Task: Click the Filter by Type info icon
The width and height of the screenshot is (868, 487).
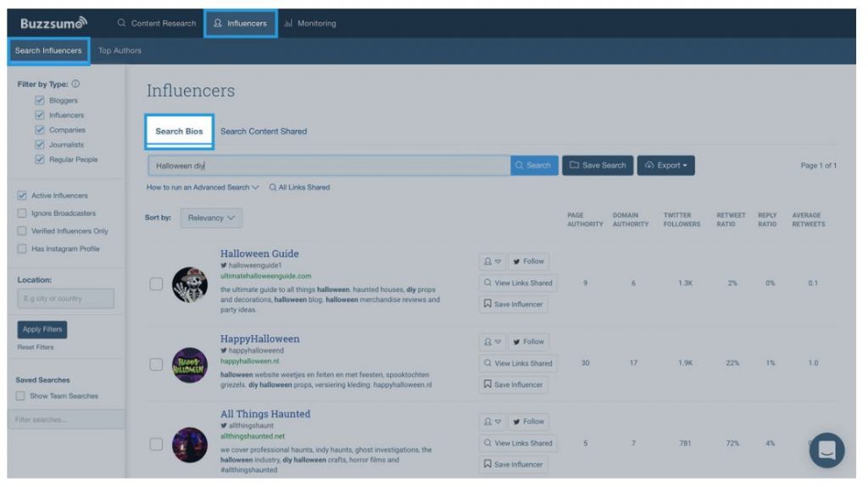Action: 75,84
